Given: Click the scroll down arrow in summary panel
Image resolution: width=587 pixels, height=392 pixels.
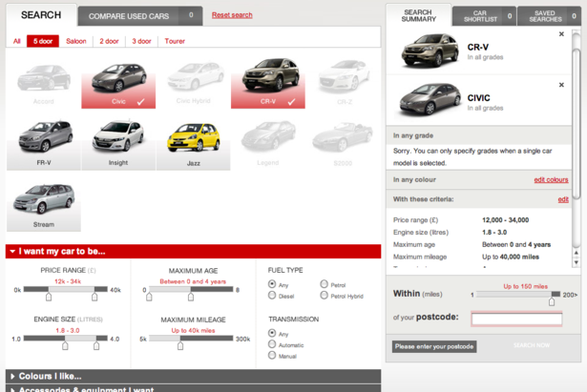Looking at the screenshot, I should coord(577,262).
